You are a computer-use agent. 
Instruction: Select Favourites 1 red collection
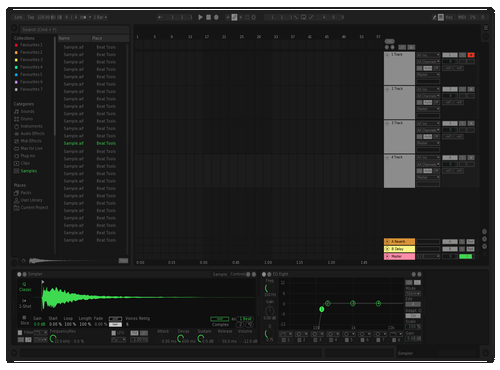29,45
